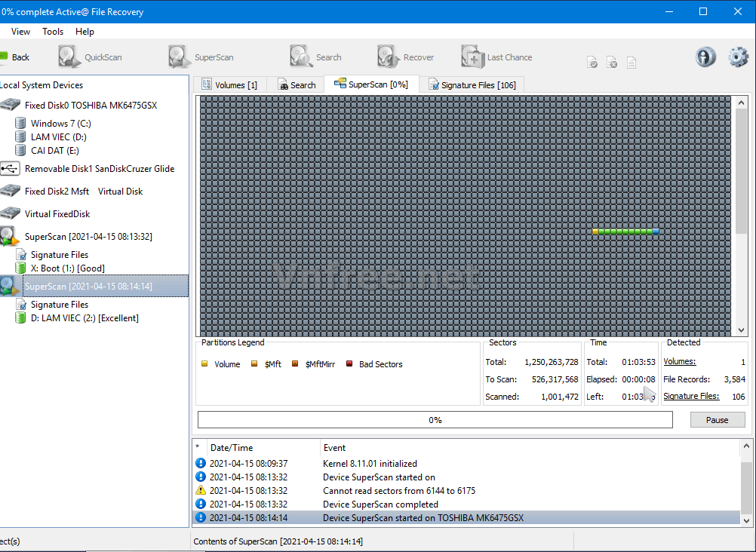
Task: Pause the running SuperScan
Action: [x=717, y=420]
